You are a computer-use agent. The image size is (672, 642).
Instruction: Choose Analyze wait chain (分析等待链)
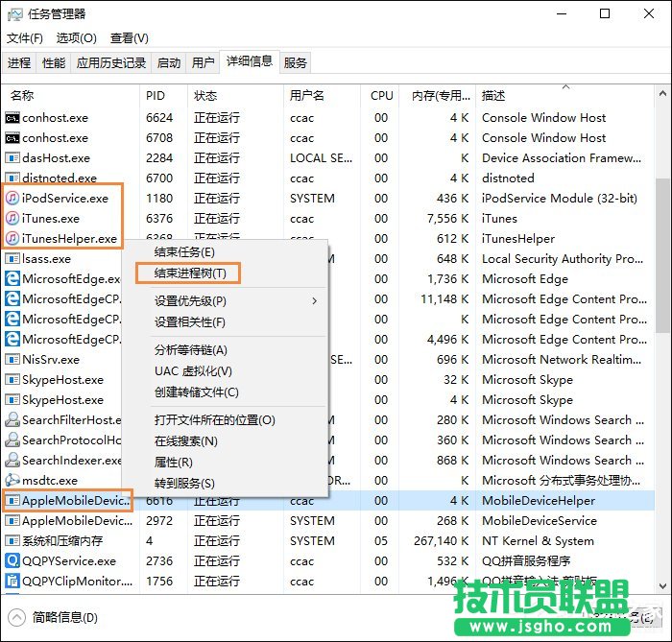click(191, 350)
